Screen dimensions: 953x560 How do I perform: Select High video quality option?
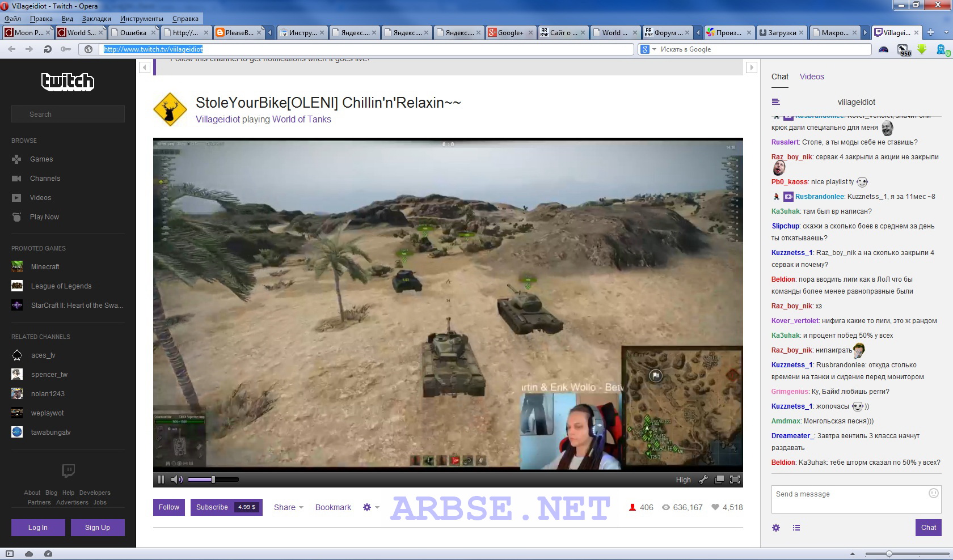[683, 480]
